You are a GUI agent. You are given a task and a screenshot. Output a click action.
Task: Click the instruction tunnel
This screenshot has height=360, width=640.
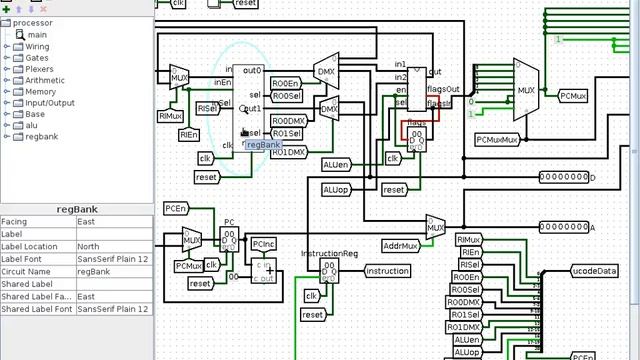(x=387, y=271)
